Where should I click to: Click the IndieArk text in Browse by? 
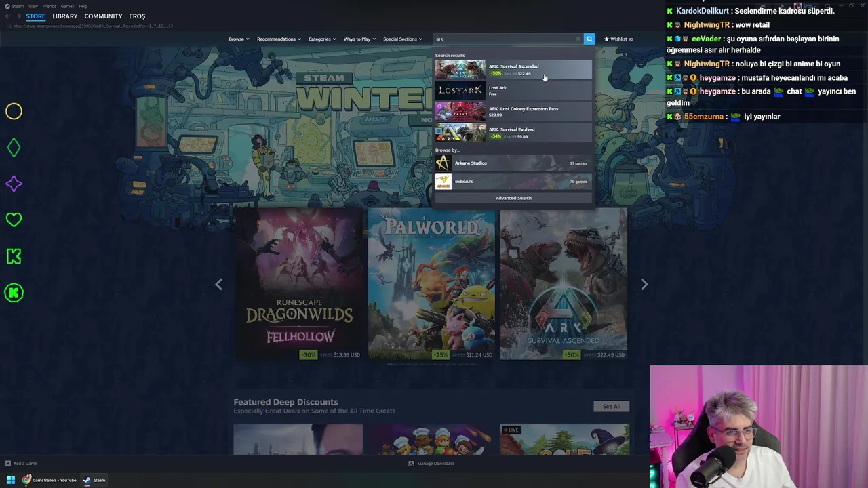464,182
